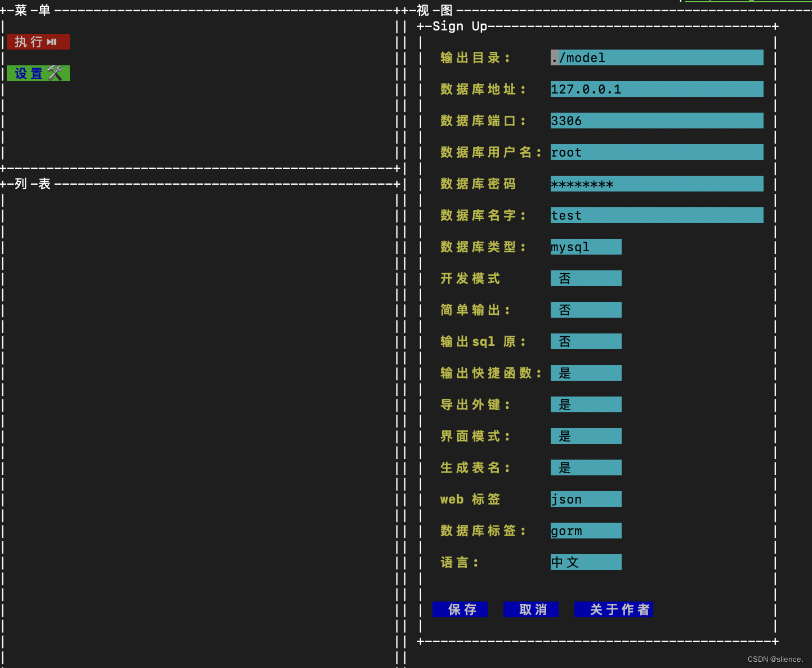Click the play-pause icon on 执行
This screenshot has height=668, width=812.
[x=52, y=42]
